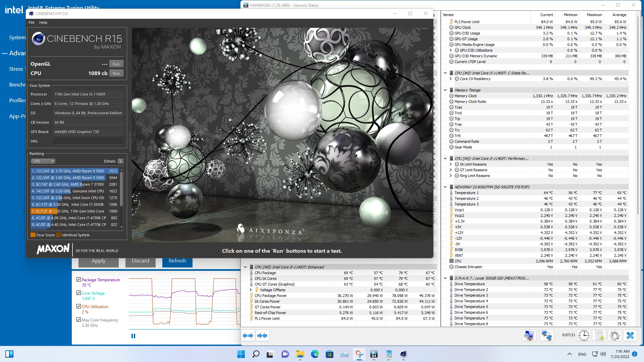Run the Cinebench CPU test
This screenshot has width=644, height=362.
point(116,73)
